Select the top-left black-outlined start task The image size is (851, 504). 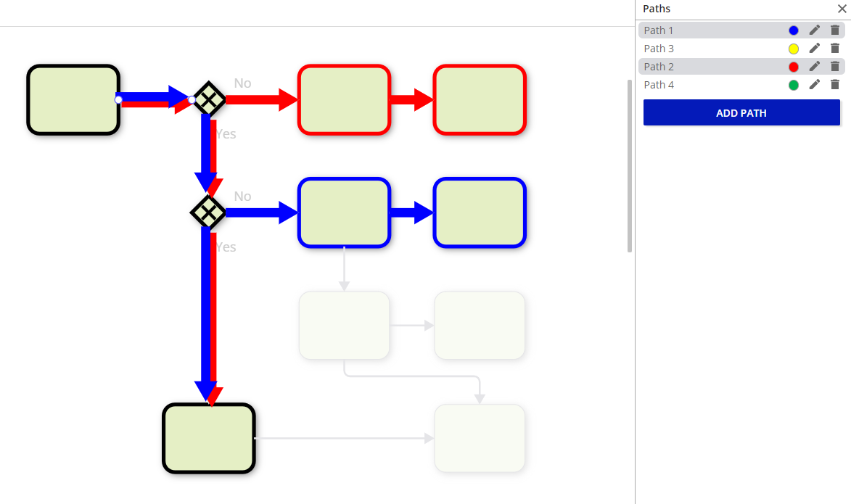coord(73,99)
